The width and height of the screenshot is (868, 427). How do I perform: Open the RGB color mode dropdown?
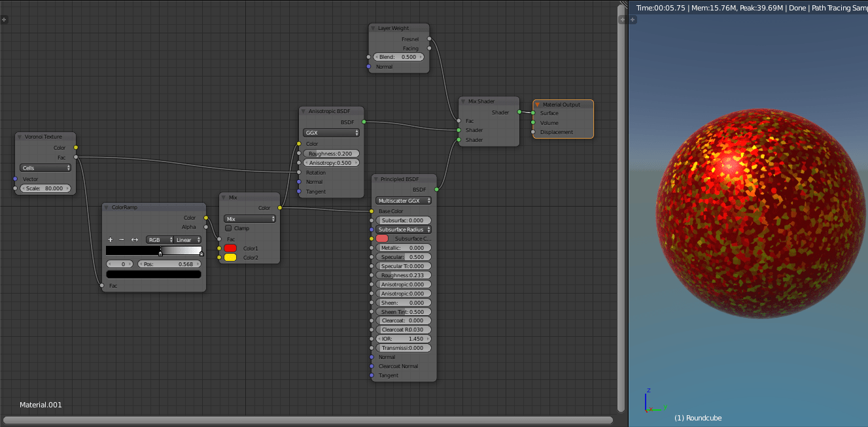tap(160, 240)
